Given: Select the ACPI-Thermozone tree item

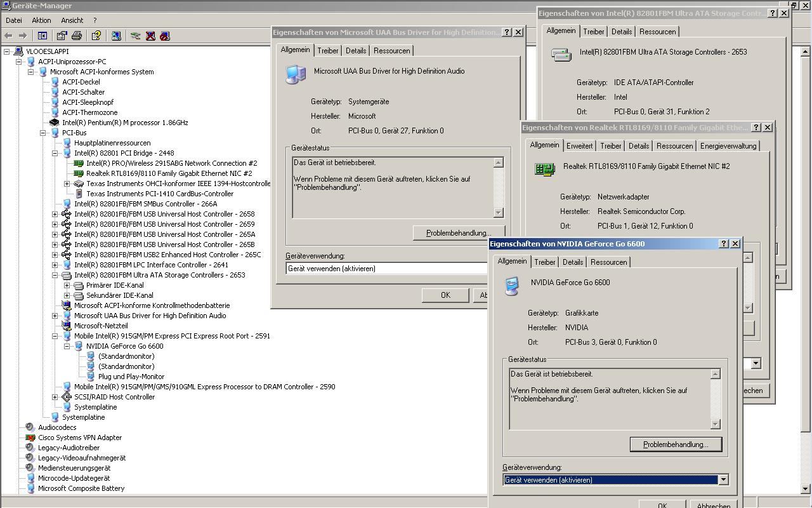Looking at the screenshot, I should coord(89,112).
